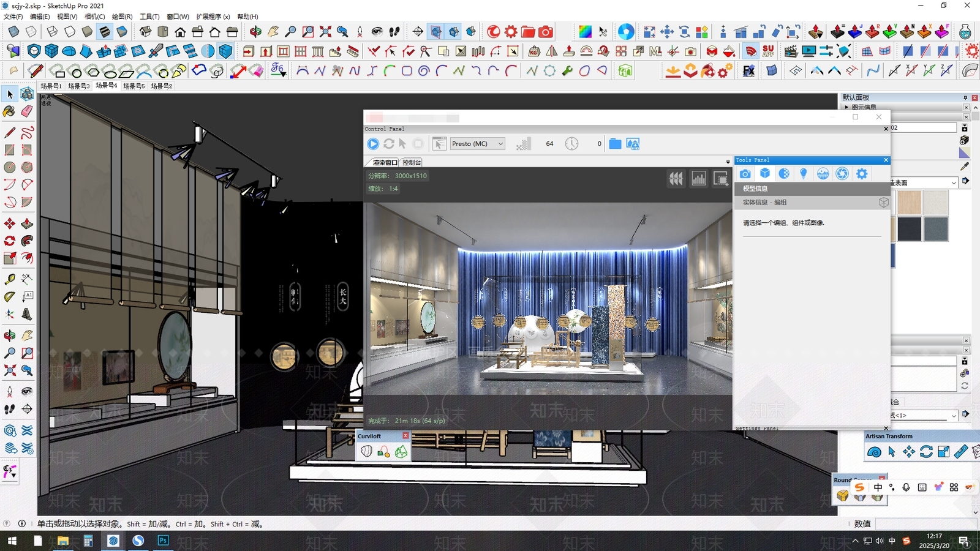
Task: Switch to scene tab 场景号1
Action: (x=51, y=86)
